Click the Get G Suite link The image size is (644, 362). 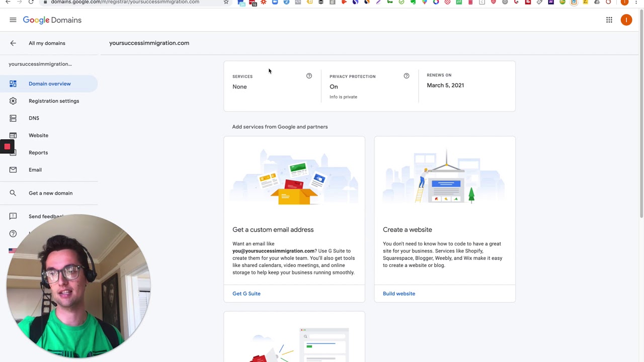[247, 294]
